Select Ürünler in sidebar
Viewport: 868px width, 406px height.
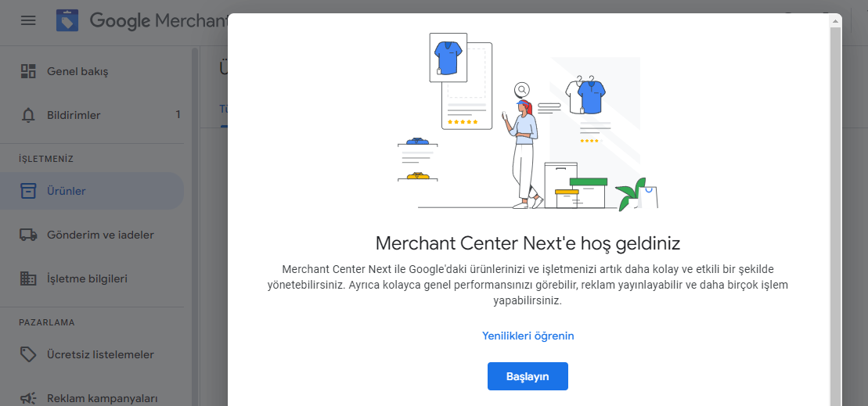[92, 191]
